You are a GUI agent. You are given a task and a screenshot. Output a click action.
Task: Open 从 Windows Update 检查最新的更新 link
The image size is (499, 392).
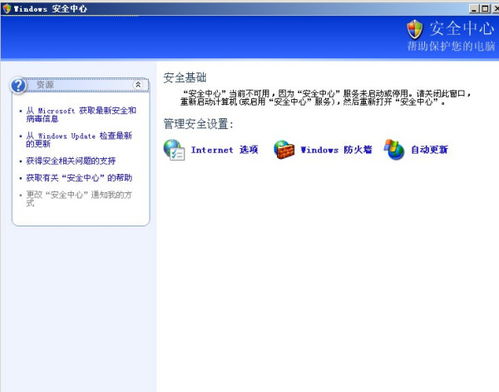tap(79, 140)
